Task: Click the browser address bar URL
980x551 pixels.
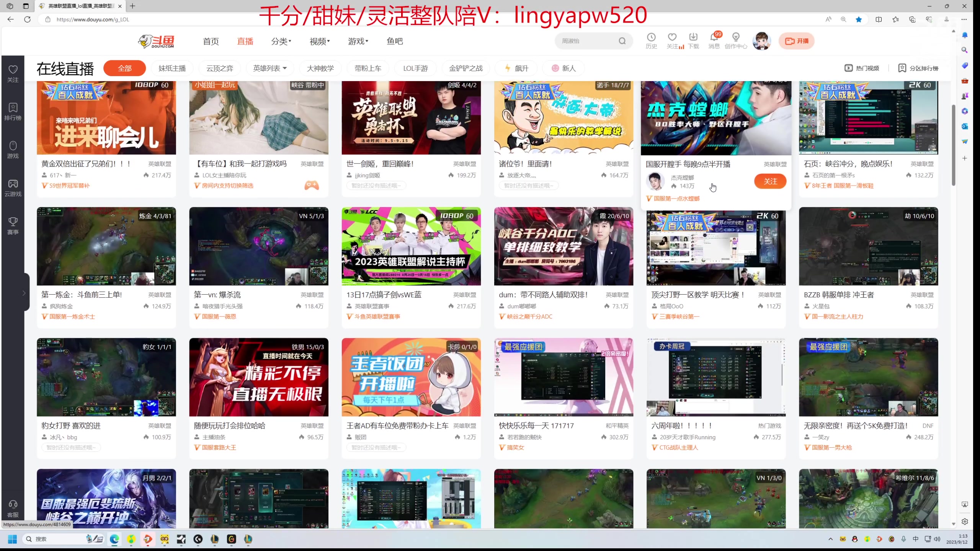Action: pos(93,20)
